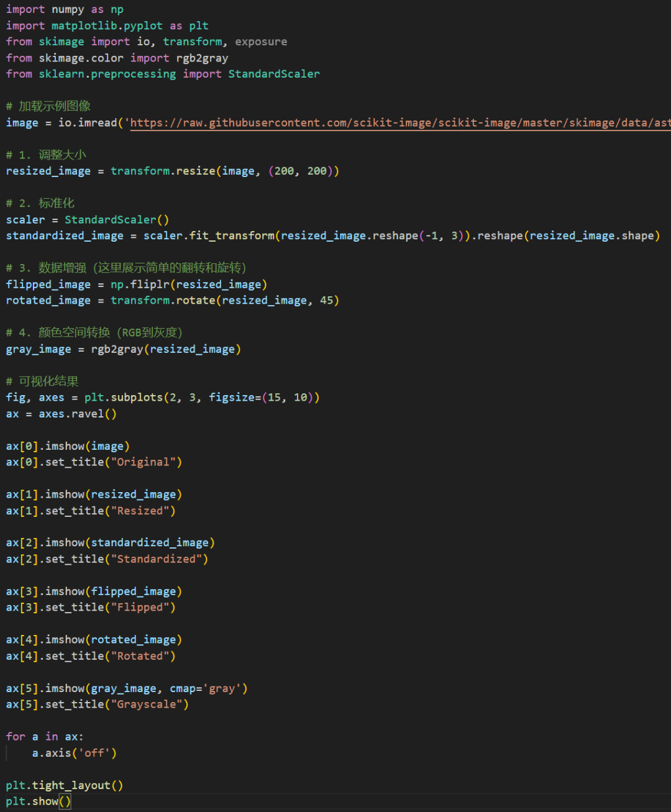Click 'for a in ax:' line
This screenshot has width=671, height=812.
(x=45, y=737)
